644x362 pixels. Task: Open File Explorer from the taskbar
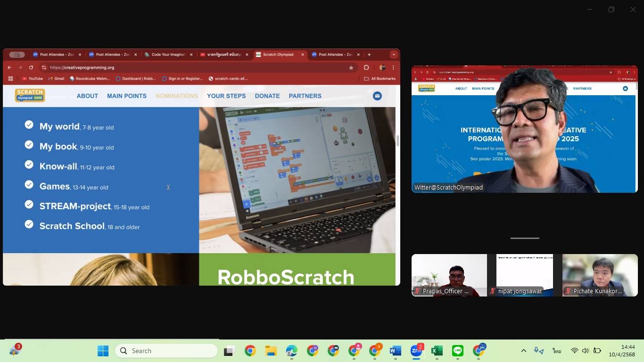(x=271, y=351)
